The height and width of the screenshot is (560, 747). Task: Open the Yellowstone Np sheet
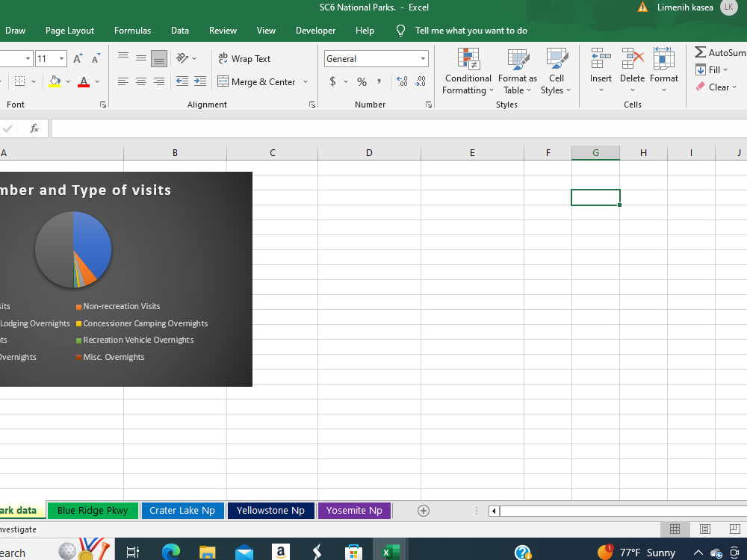270,511
